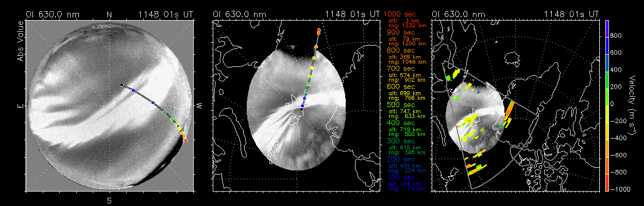The image size is (644, 206).
Task: Click black trajectory start marker in left panel
Action: [x=122, y=84]
